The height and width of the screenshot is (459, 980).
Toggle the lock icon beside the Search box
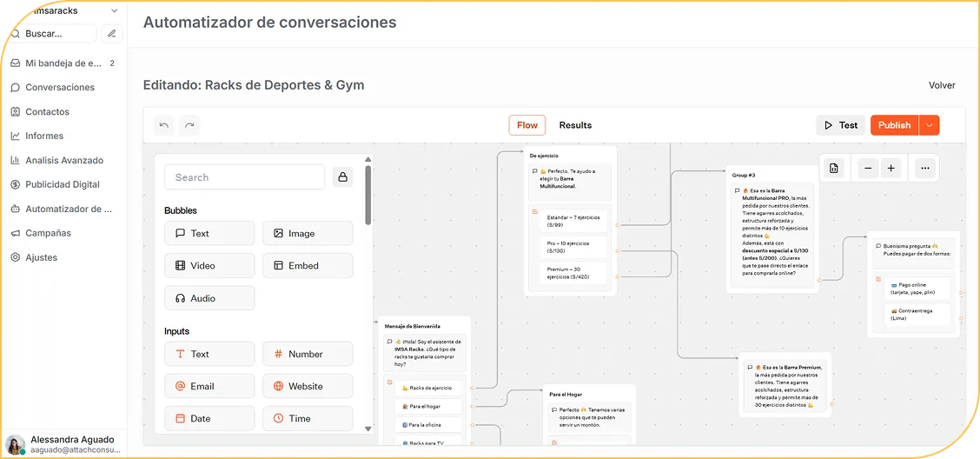[342, 177]
